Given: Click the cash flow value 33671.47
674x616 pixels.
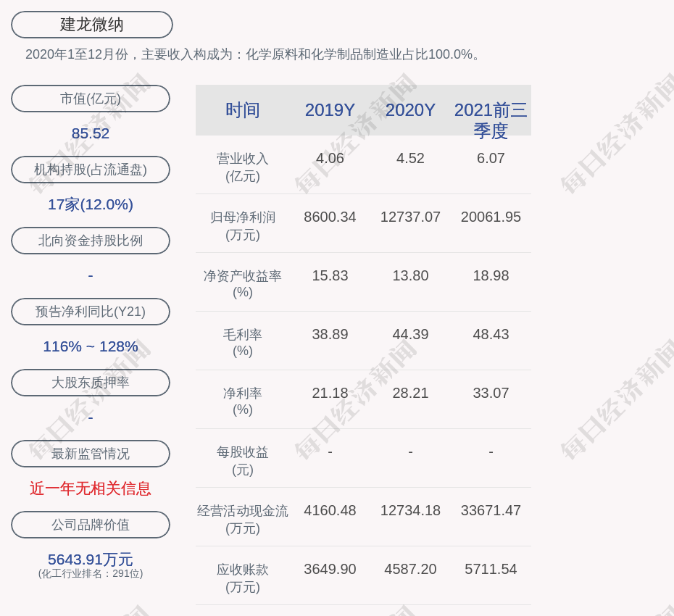Looking at the screenshot, I should tap(491, 510).
